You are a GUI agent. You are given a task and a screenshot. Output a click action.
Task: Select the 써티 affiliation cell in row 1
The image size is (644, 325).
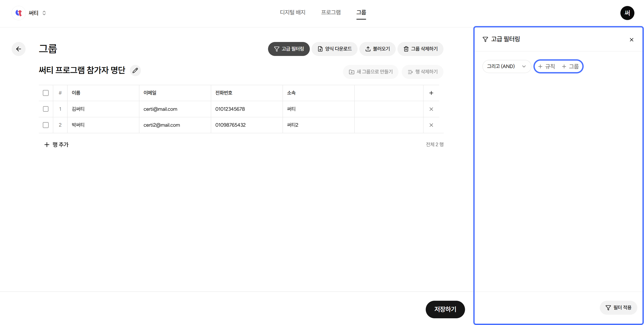point(319,109)
